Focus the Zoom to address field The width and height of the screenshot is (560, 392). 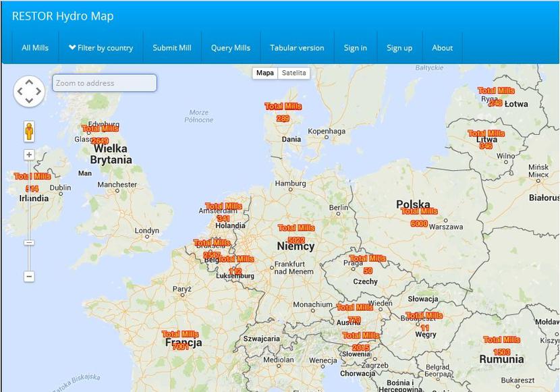tap(105, 83)
